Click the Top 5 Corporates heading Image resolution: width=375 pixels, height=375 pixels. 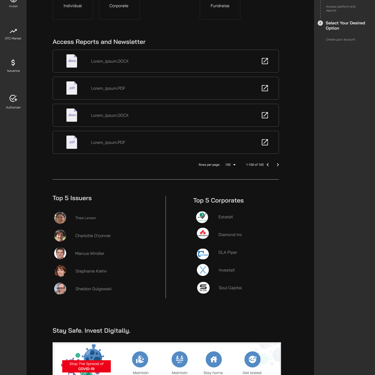click(218, 201)
